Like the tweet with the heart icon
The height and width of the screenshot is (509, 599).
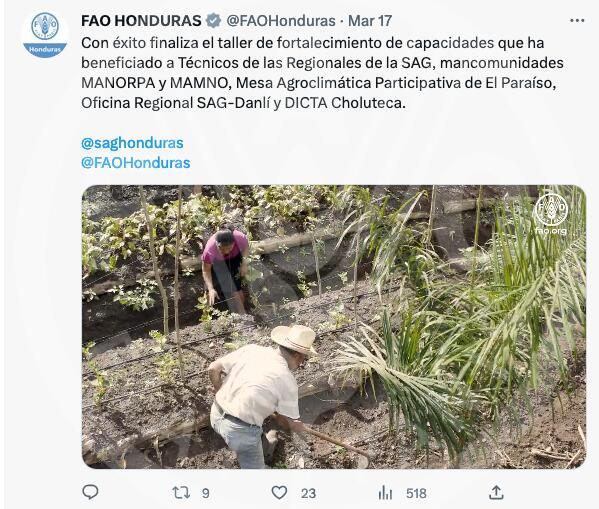click(279, 493)
